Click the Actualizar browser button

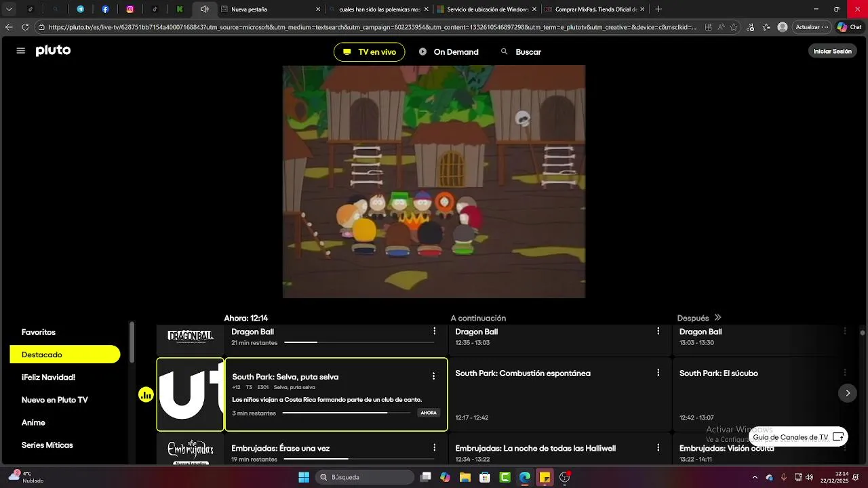click(x=812, y=27)
